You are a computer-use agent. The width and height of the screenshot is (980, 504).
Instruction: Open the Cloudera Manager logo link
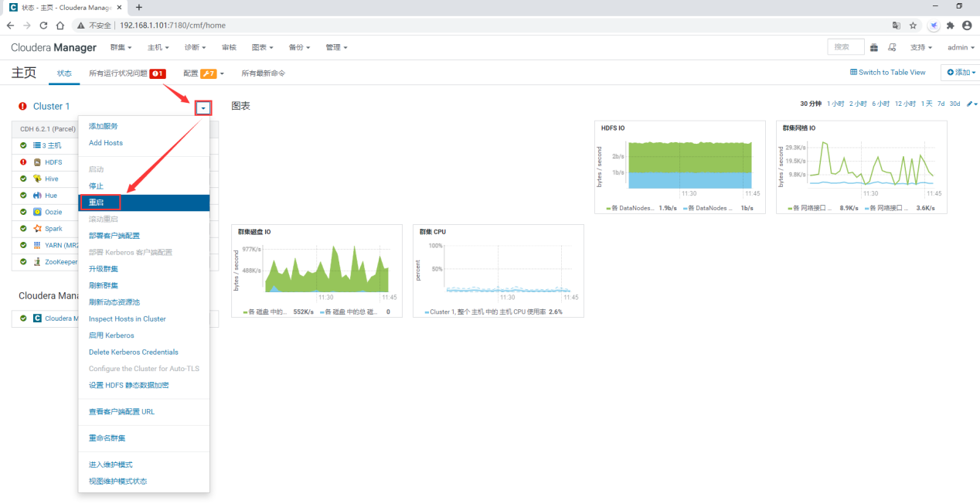click(53, 48)
